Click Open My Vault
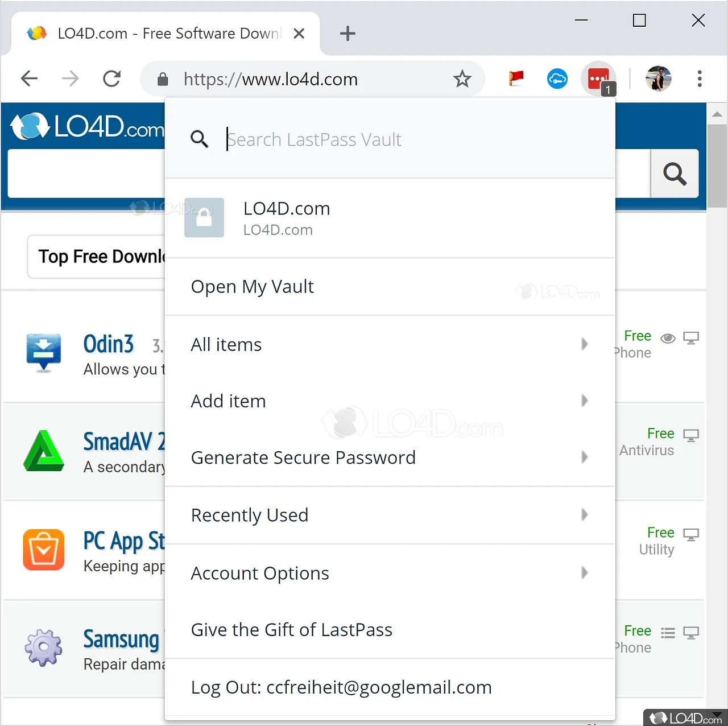This screenshot has width=728, height=726. tap(253, 286)
